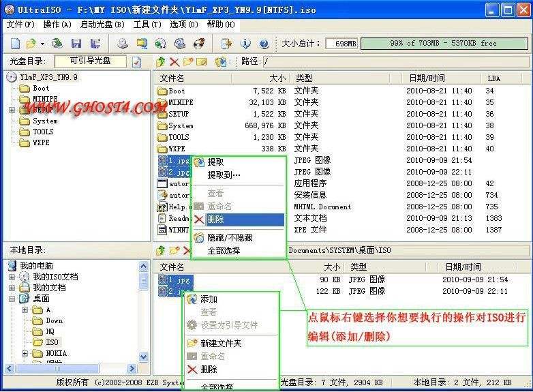Click the Burn CD image icon
This screenshot has height=392, width=533.
(x=199, y=44)
